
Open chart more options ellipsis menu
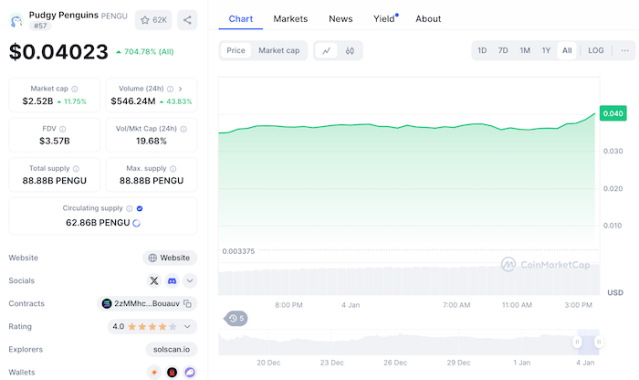tap(625, 51)
